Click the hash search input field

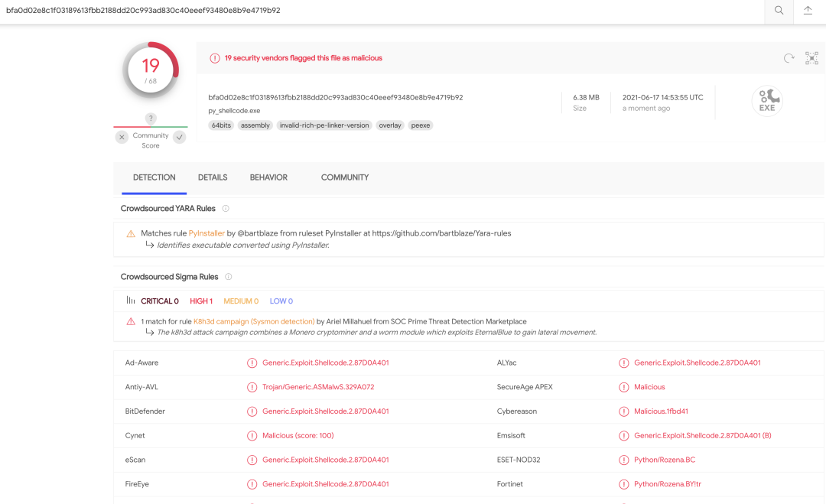[x=382, y=11]
